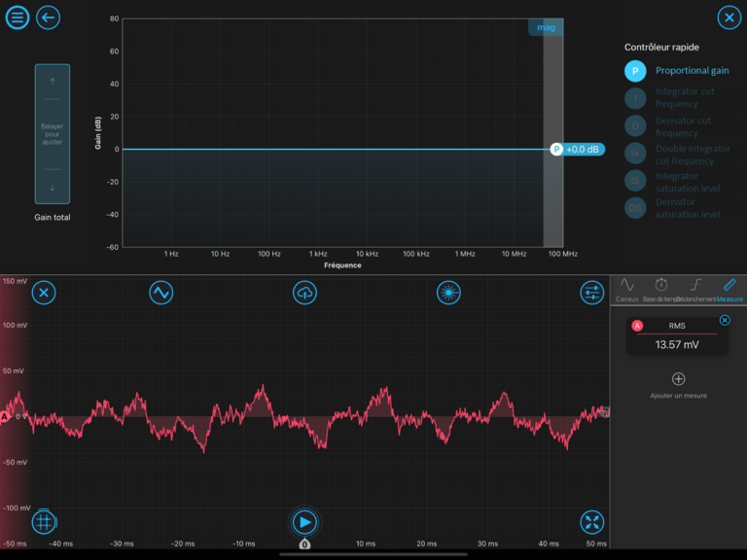This screenshot has height=560, width=747.
Task: Toggle the Proportional gain P control
Action: (x=635, y=71)
